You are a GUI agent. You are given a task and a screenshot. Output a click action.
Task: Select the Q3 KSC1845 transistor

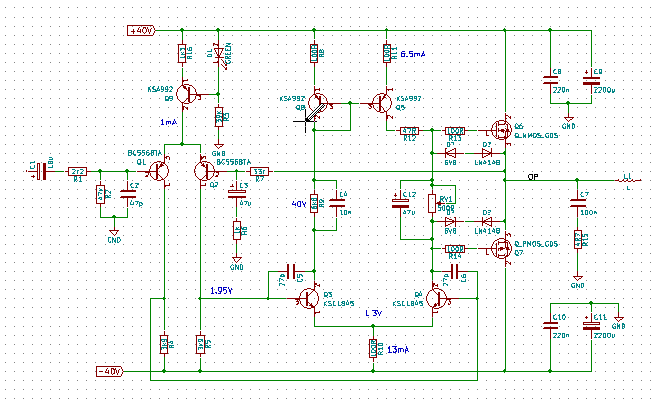(x=309, y=298)
